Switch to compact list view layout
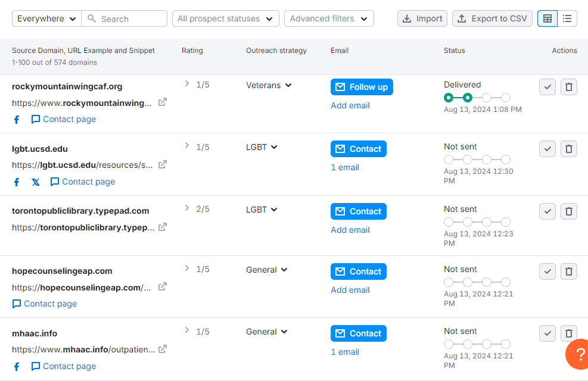Viewport: 588px width, 381px height. click(x=567, y=18)
